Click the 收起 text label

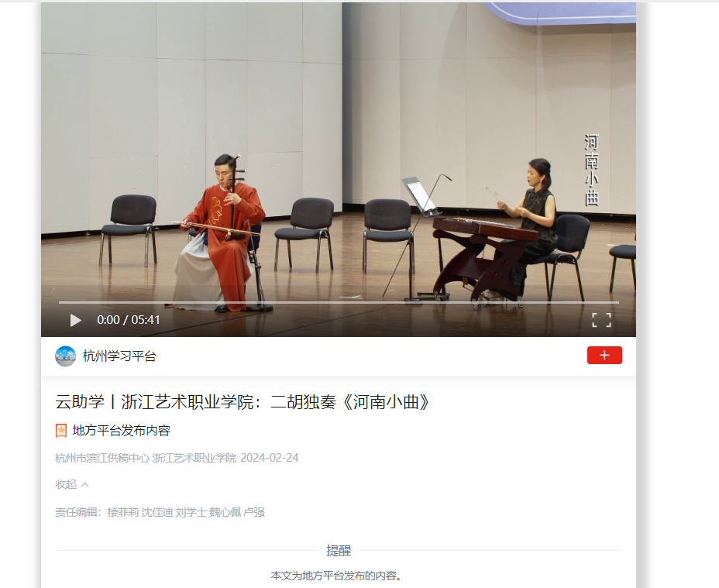66,484
